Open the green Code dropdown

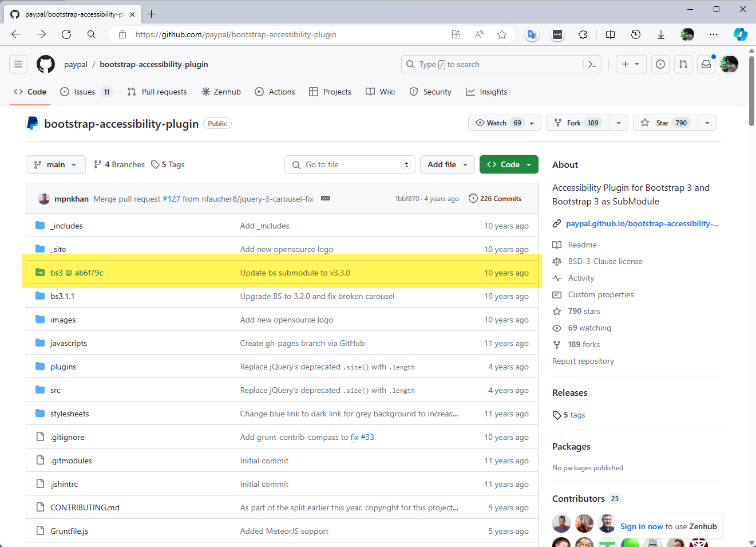(x=509, y=164)
